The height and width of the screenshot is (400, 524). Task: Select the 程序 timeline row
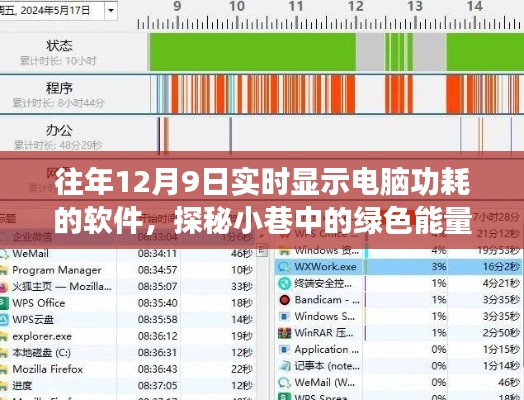click(262, 94)
